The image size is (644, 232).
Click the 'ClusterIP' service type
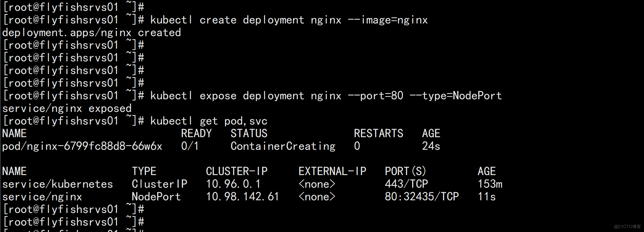coord(160,184)
